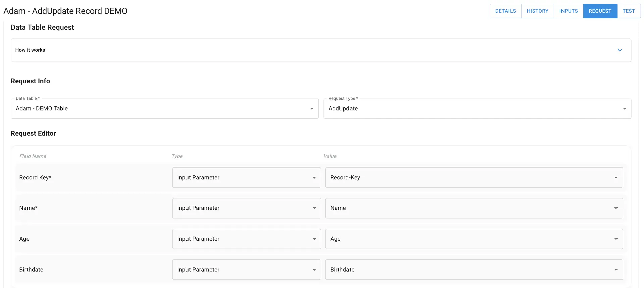Open the Name value dropdown
This screenshot has height=288, width=644.
pyautogui.click(x=474, y=208)
